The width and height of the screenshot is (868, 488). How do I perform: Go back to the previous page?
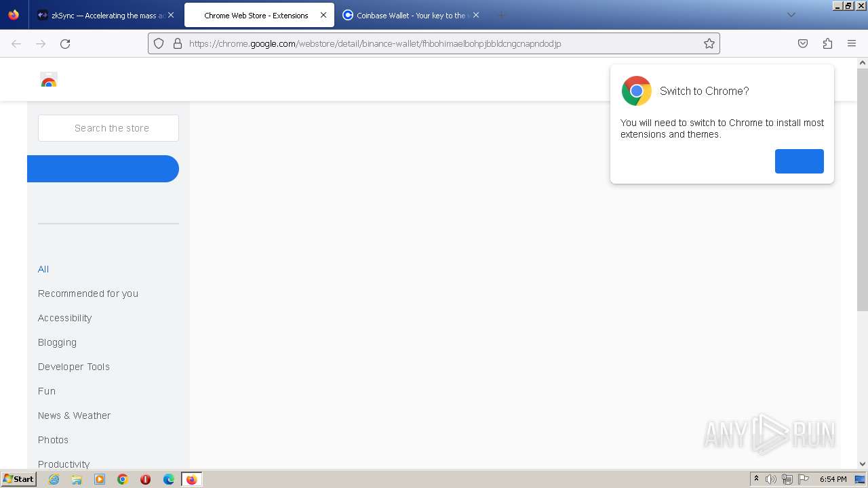click(16, 43)
